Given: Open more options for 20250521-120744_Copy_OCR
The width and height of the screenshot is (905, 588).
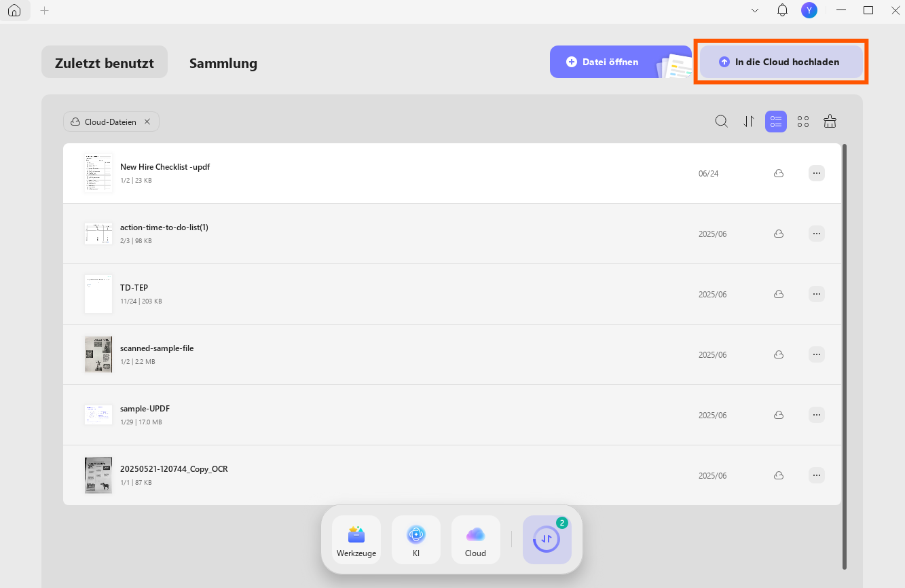Looking at the screenshot, I should click(x=817, y=475).
